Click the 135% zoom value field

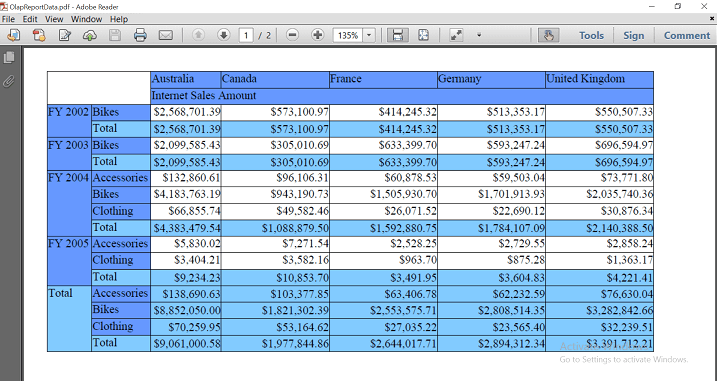348,35
